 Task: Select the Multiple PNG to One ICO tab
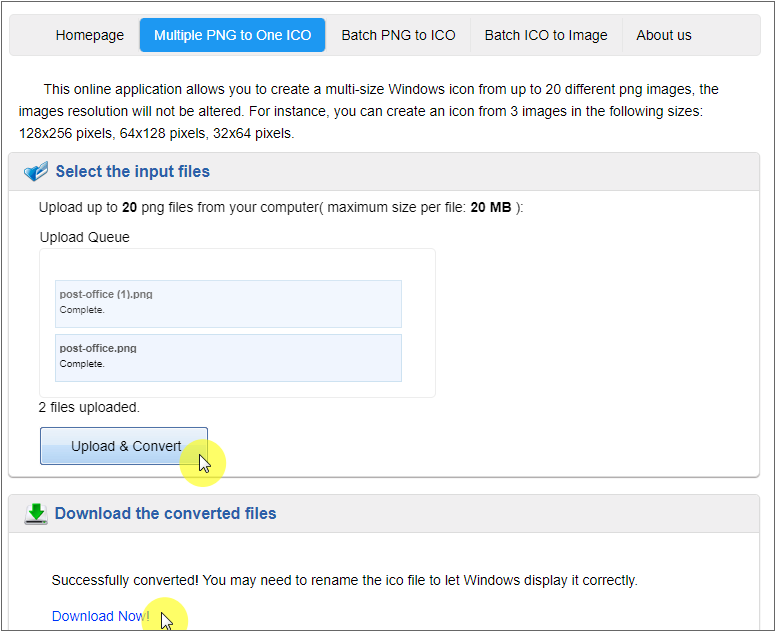[232, 35]
